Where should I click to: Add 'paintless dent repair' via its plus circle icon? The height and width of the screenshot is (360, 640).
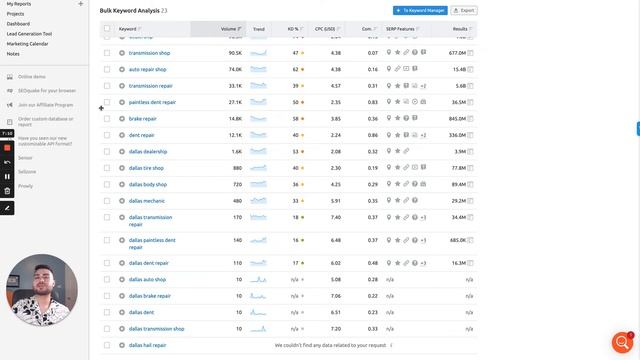pos(122,102)
